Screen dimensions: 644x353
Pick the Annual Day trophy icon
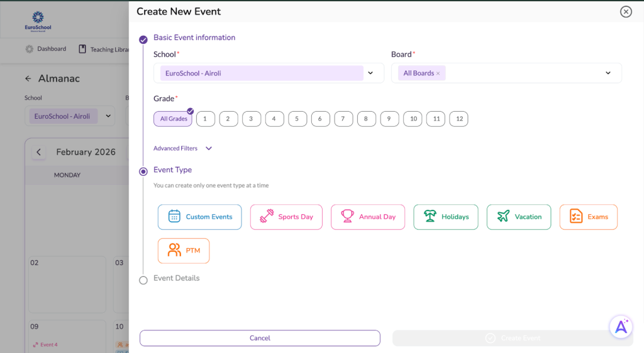[x=347, y=217]
